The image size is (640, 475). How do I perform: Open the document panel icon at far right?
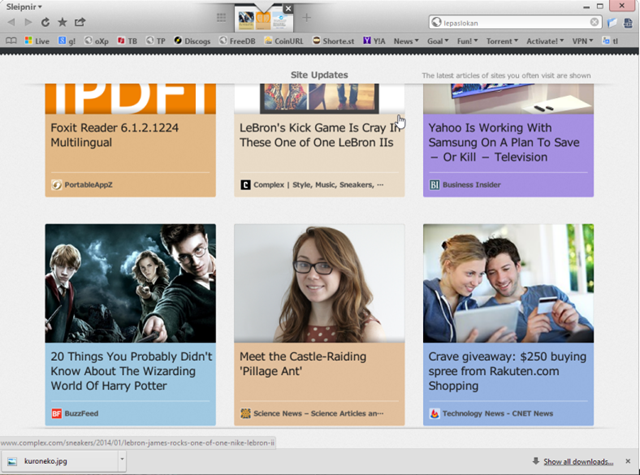(628, 22)
